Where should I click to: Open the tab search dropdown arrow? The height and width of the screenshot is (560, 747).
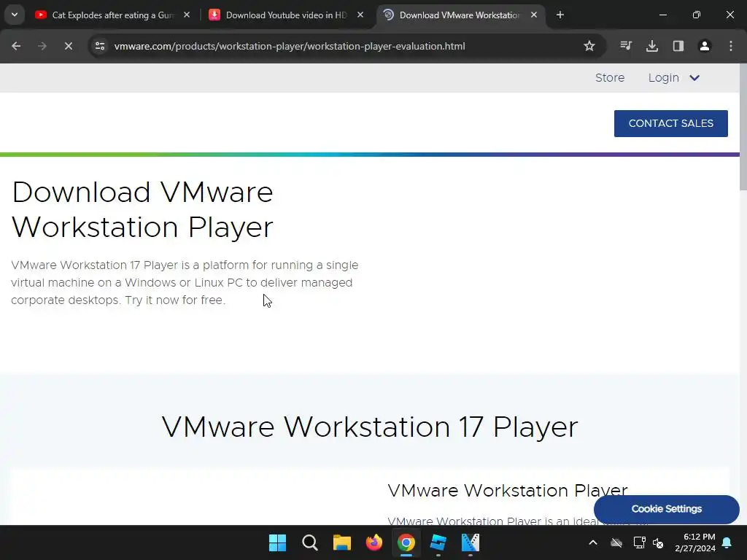15,15
